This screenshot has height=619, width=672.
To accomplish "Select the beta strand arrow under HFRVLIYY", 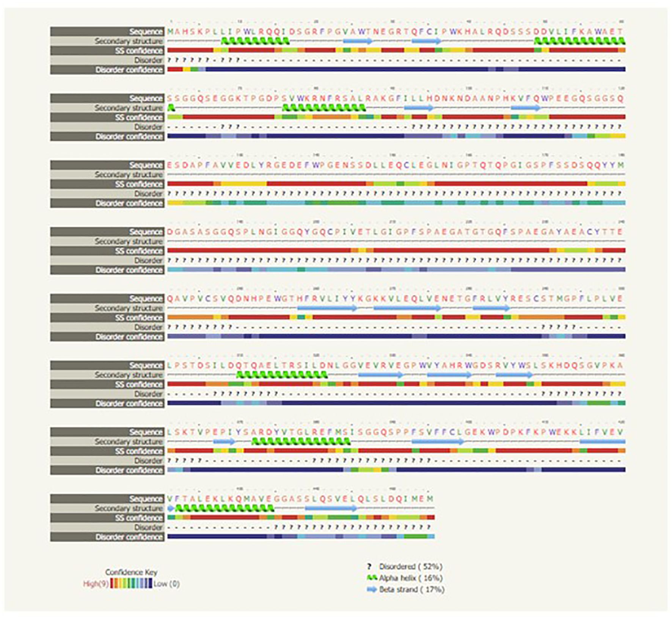I will click(328, 308).
